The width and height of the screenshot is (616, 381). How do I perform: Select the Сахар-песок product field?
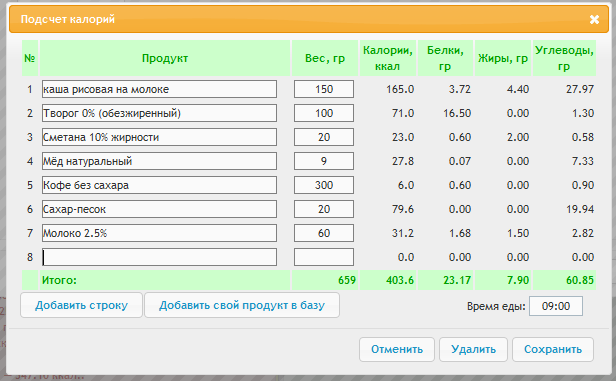159,209
